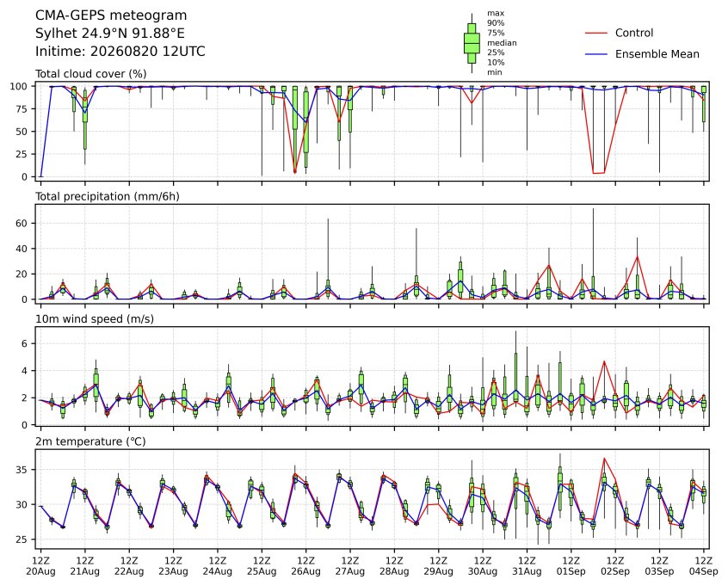
Task: Click the 12Z 01Sep axis label
Action: point(571,566)
